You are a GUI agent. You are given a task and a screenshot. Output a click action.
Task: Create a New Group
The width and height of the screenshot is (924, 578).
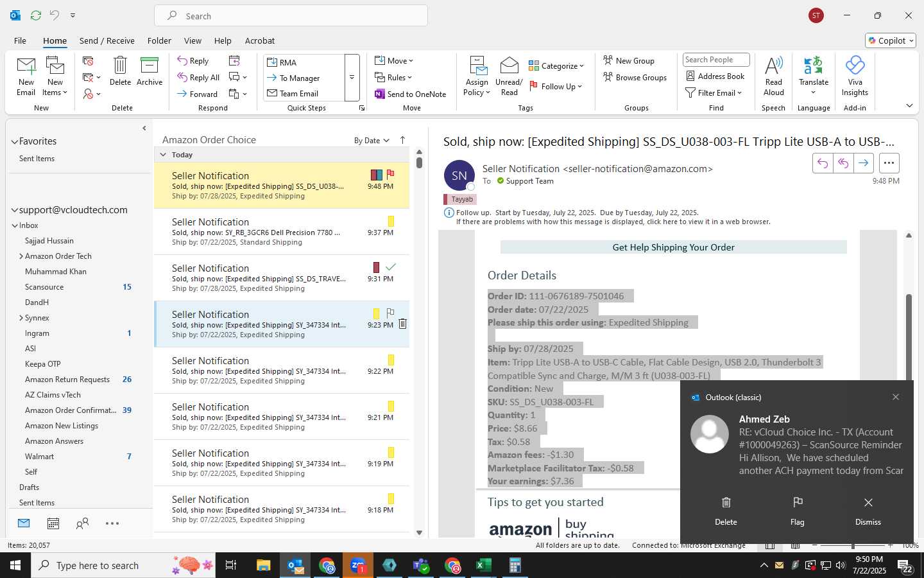point(629,61)
